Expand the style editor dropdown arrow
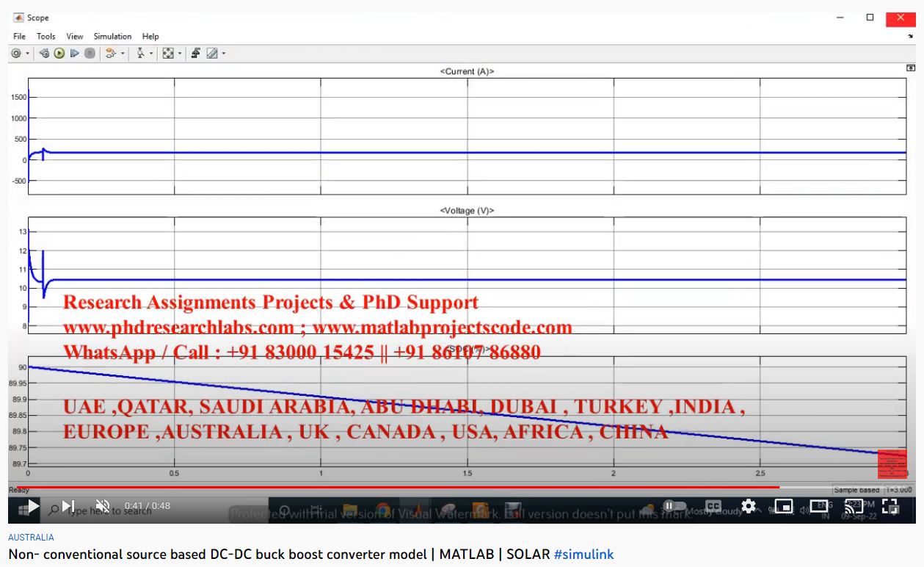The image size is (924, 567). pos(223,54)
